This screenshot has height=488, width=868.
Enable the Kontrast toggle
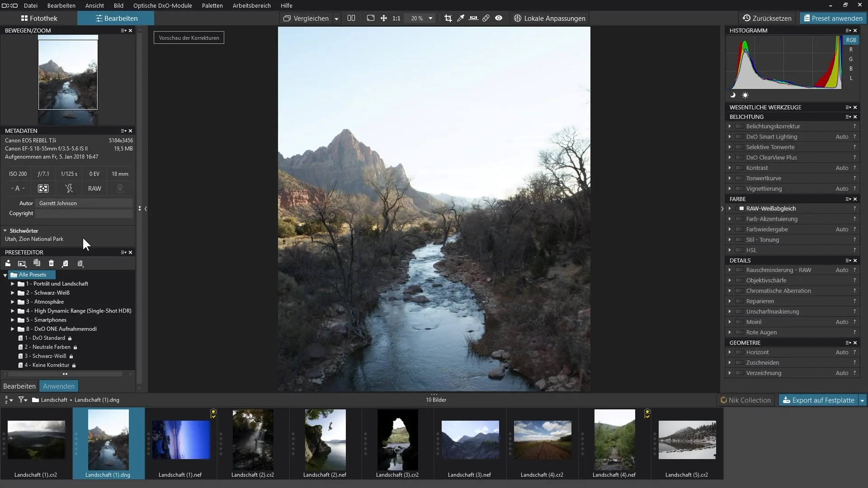pos(740,168)
